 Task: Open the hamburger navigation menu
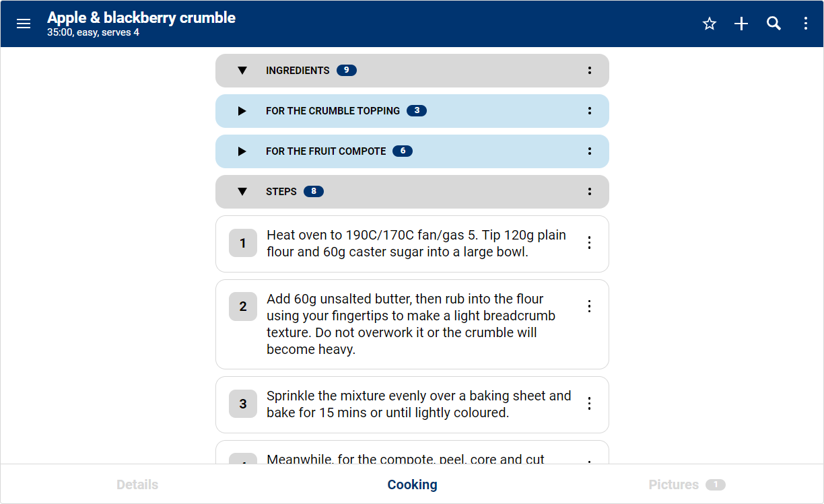coord(24,24)
